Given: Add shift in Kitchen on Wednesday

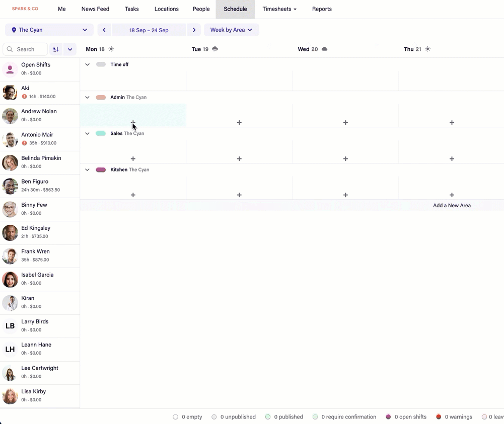Looking at the screenshot, I should click(345, 195).
